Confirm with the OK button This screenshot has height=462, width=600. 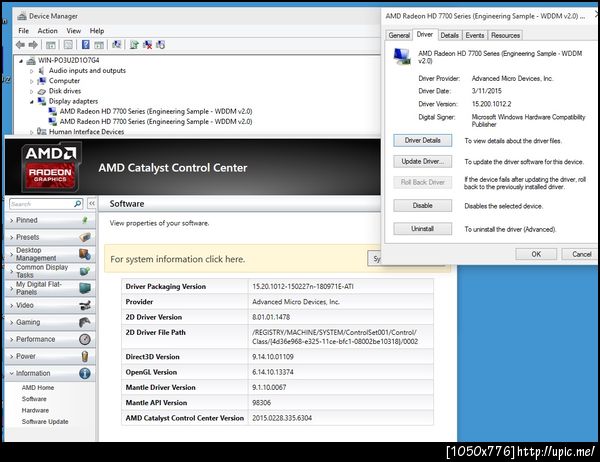536,254
